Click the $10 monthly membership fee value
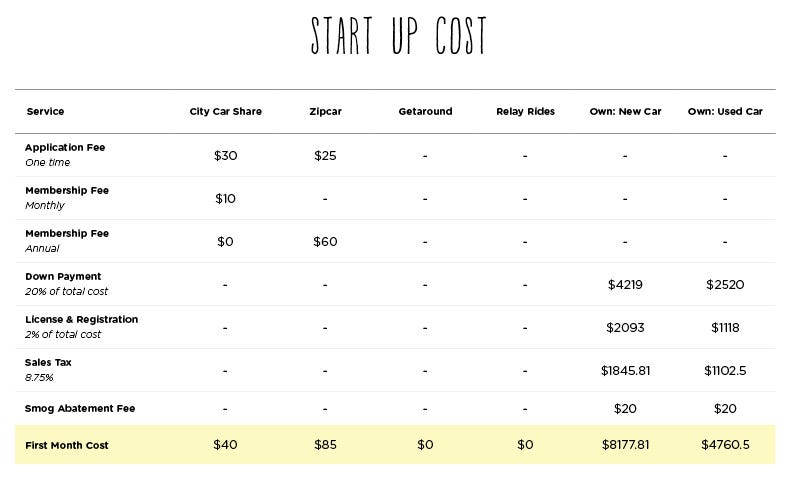Viewport: 800px width, 492px height. (226, 199)
